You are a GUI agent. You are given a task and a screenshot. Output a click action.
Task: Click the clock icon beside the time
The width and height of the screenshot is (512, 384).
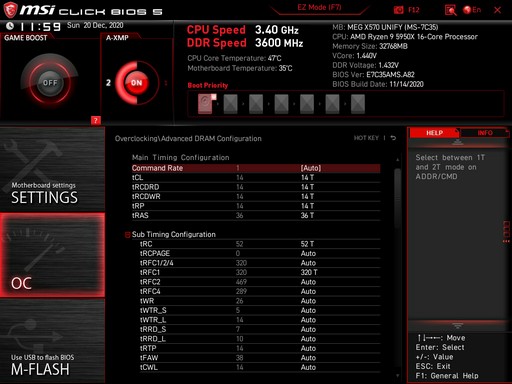click(x=10, y=26)
